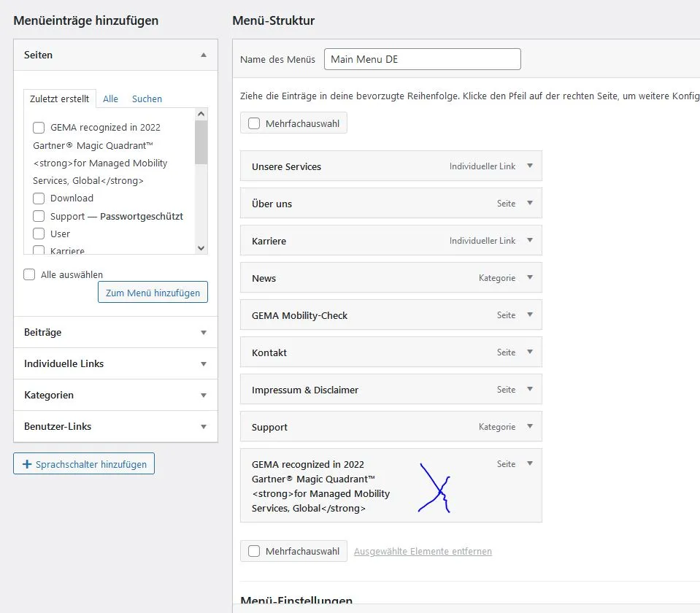The image size is (700, 613).
Task: Check the Download page checkbox
Action: (39, 198)
